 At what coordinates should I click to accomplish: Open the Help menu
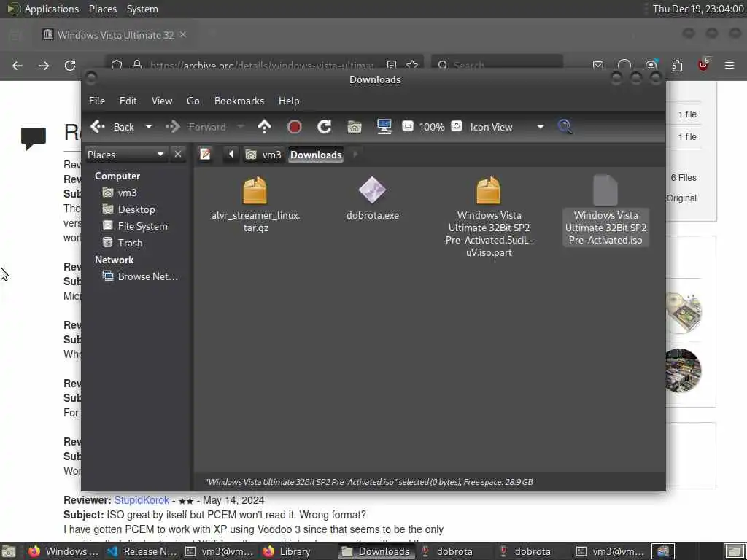pyautogui.click(x=289, y=101)
